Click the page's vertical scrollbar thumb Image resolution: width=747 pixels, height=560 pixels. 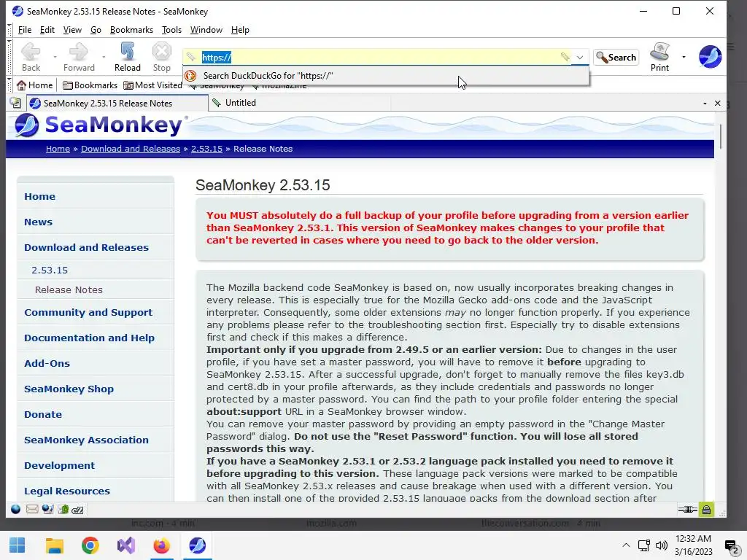click(720, 136)
